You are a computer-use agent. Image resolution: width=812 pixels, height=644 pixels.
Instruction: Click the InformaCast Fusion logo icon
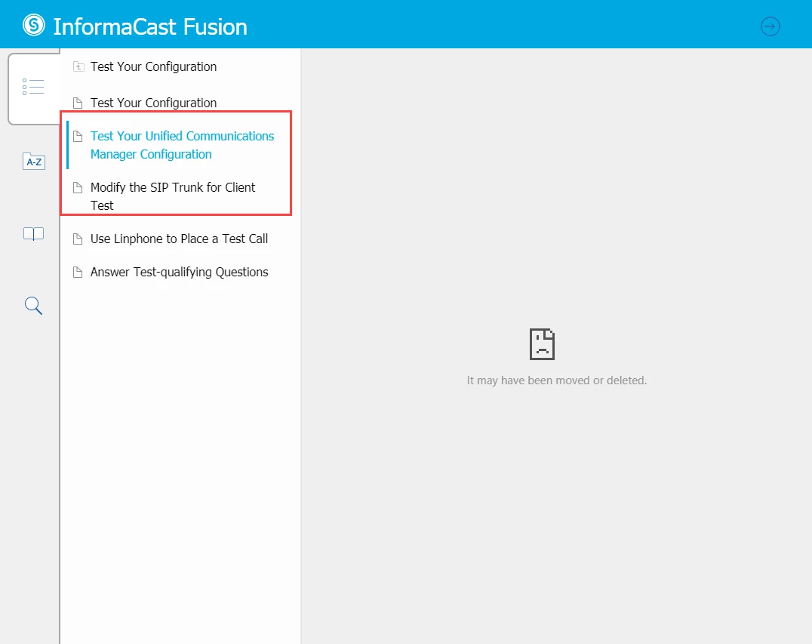coord(34,25)
